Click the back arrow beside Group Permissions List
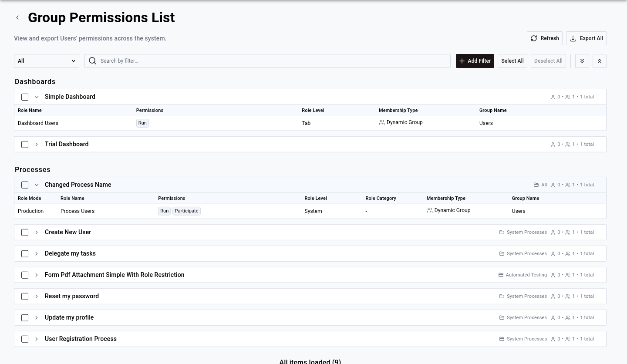 [17, 17]
